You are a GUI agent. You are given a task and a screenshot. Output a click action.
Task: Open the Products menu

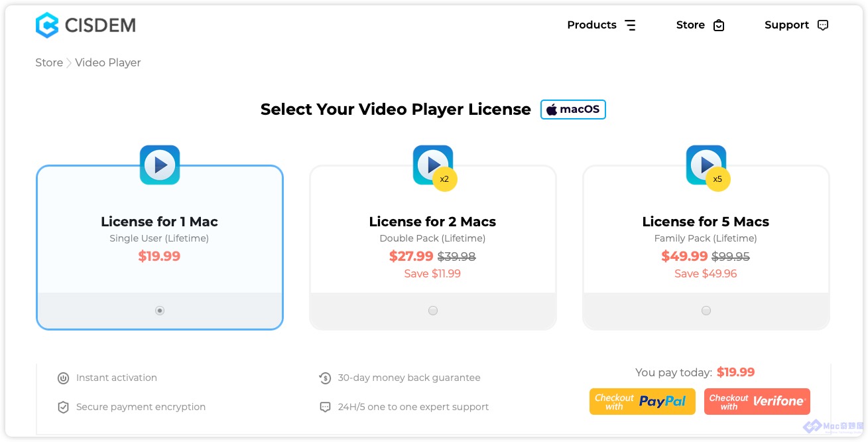click(601, 25)
